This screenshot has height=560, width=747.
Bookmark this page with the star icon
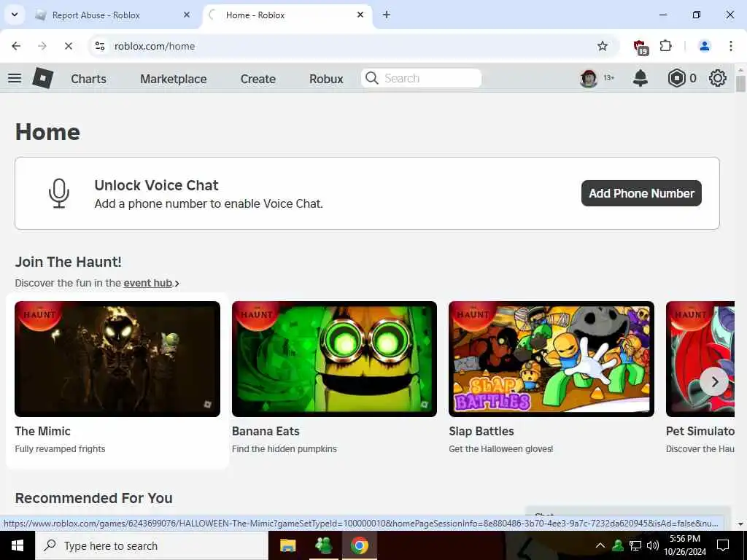click(603, 46)
